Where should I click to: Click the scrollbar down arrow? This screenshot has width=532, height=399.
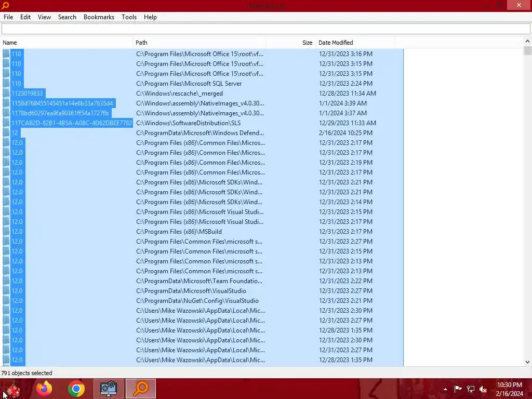pyautogui.click(x=527, y=362)
